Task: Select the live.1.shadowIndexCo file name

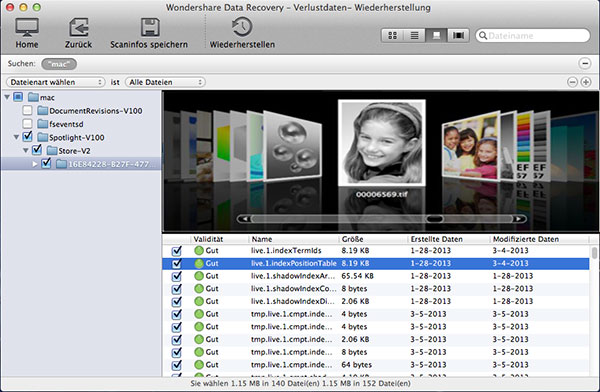Action: (294, 289)
